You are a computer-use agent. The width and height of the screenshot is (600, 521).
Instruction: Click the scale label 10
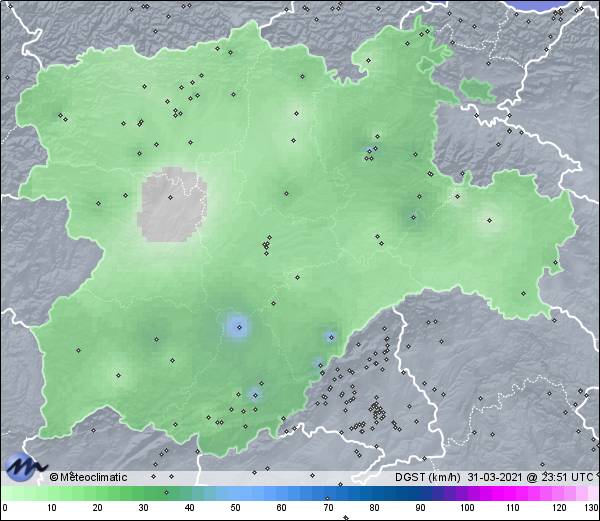pos(52,508)
